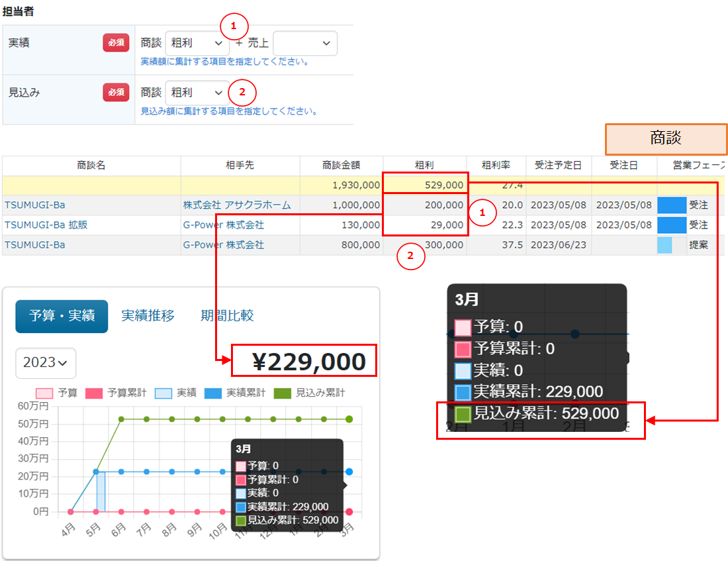This screenshot has width=728, height=561.
Task: Toggle 見込み累計 legend swatch in chart
Action: tap(283, 393)
